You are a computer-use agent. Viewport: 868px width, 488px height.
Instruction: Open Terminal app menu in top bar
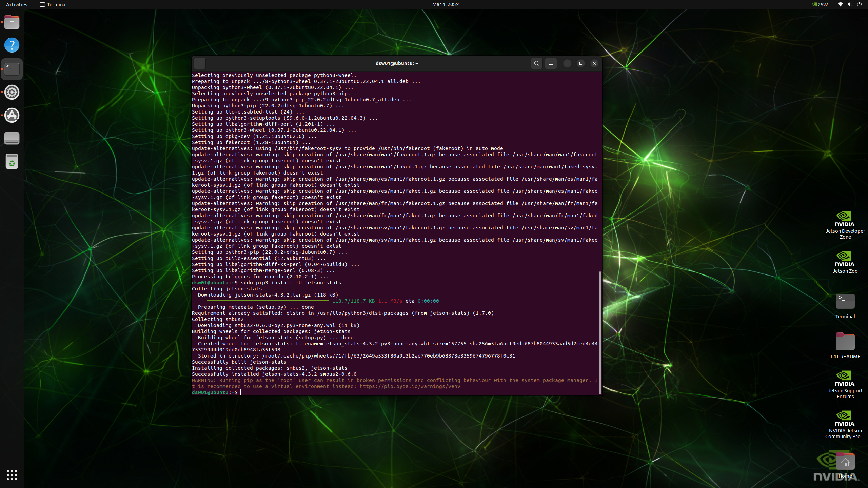pos(53,4)
